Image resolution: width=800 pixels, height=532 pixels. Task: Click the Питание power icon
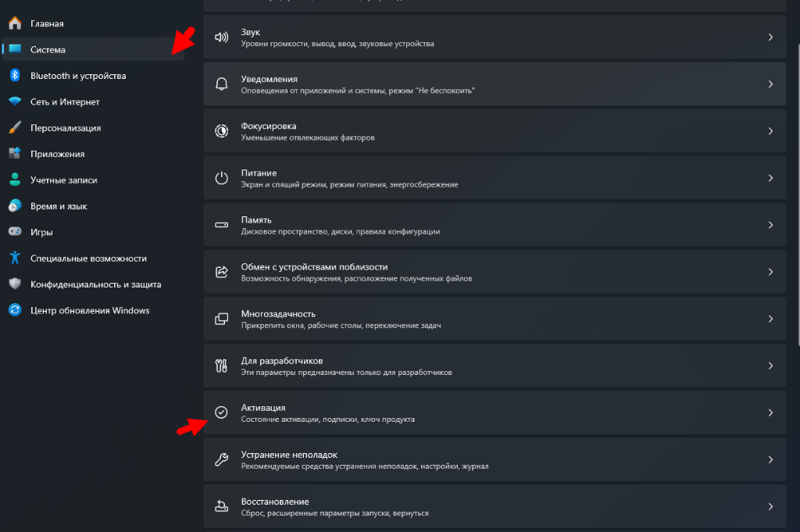pos(222,178)
